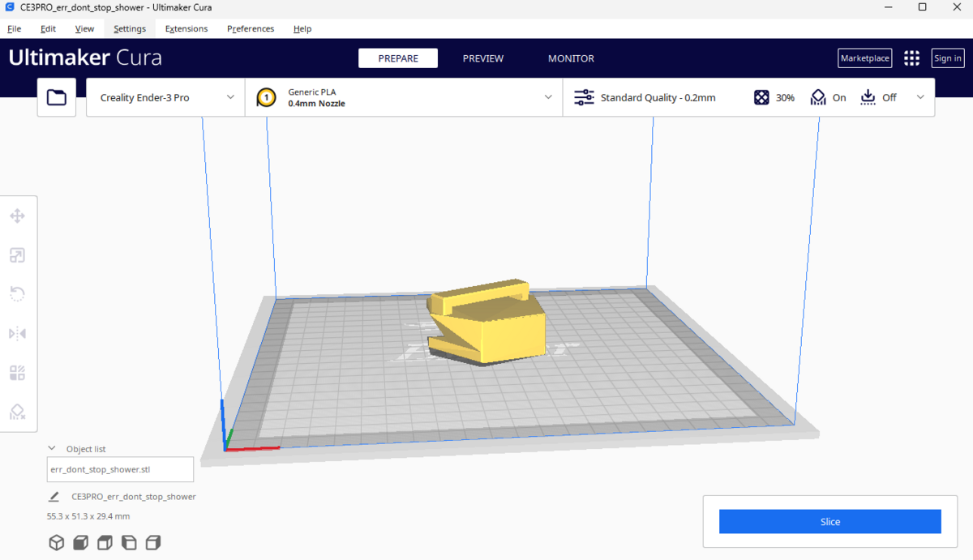Click the extruder 1 material icon
The image size is (973, 560).
265,98
